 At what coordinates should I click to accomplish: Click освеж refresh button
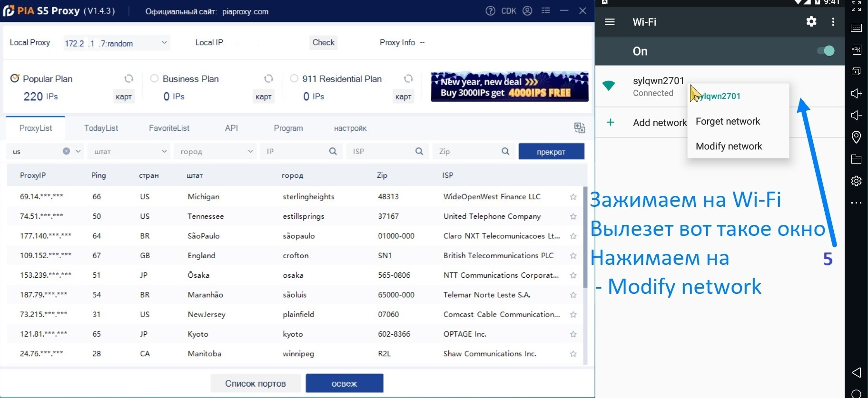(x=344, y=383)
